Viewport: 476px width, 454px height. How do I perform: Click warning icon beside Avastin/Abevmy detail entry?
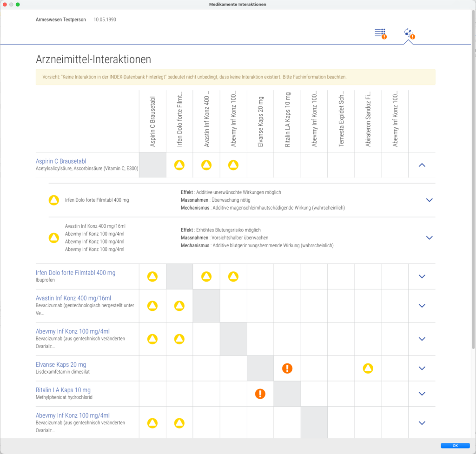[x=54, y=237]
